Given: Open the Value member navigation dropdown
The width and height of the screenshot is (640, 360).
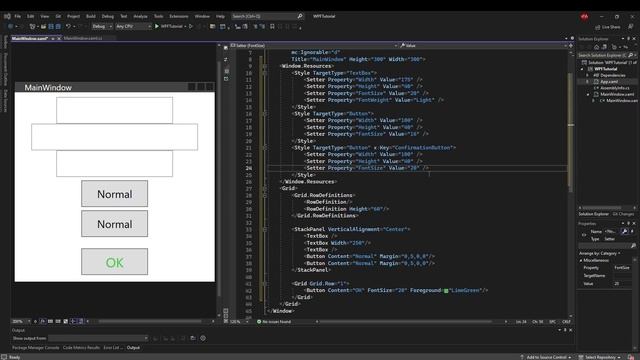Looking at the screenshot, I should [x=483, y=46].
